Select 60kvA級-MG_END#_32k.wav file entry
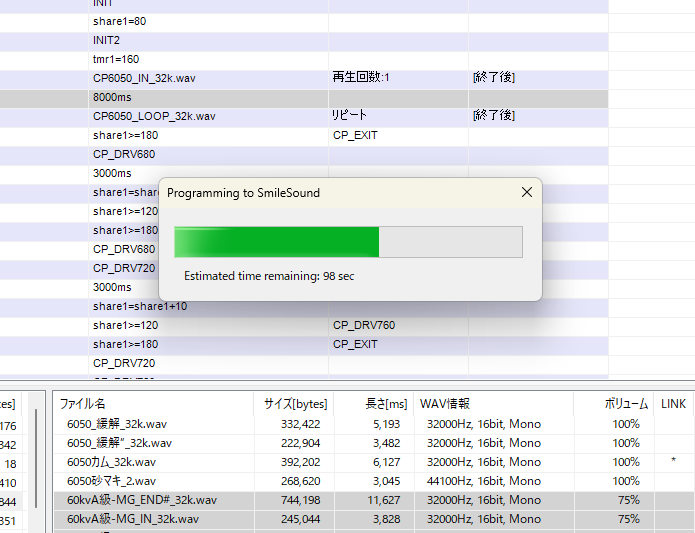Viewport: 695px width, 533px height. pyautogui.click(x=141, y=500)
